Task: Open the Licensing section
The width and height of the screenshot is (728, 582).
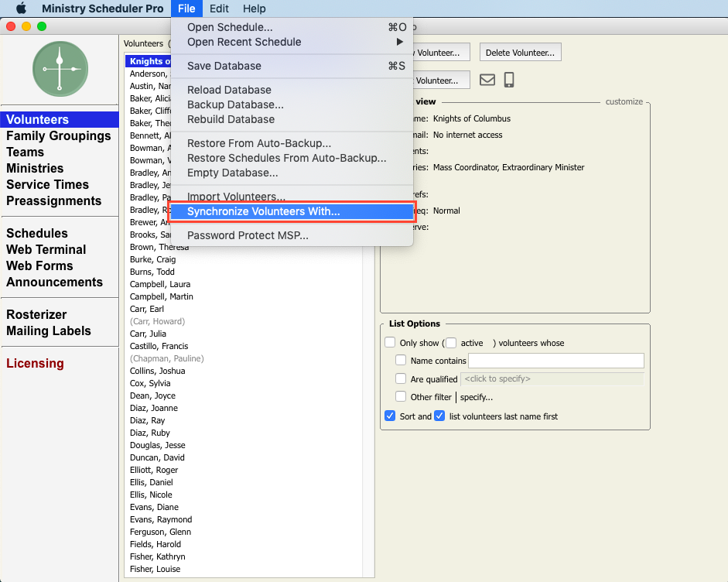Action: pos(35,363)
